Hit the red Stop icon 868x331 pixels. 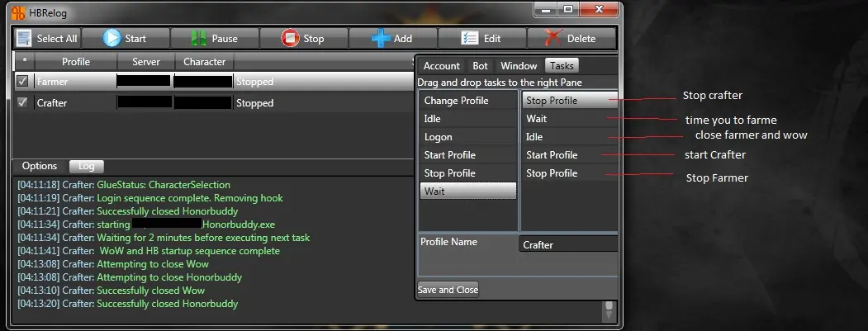(x=290, y=38)
